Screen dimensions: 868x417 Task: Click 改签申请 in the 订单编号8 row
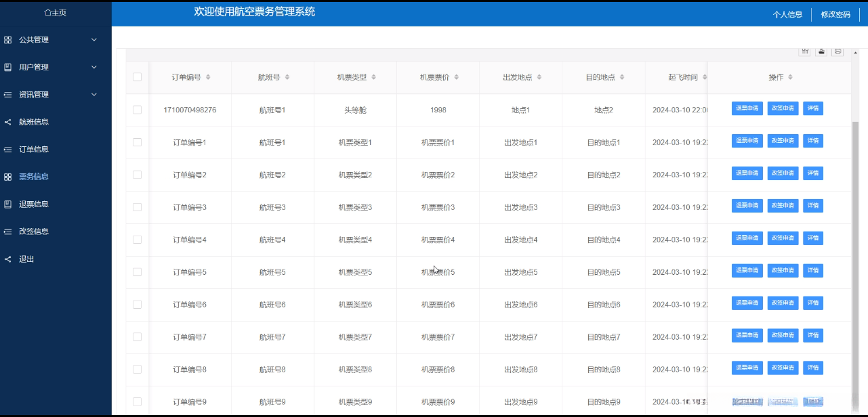coord(783,368)
